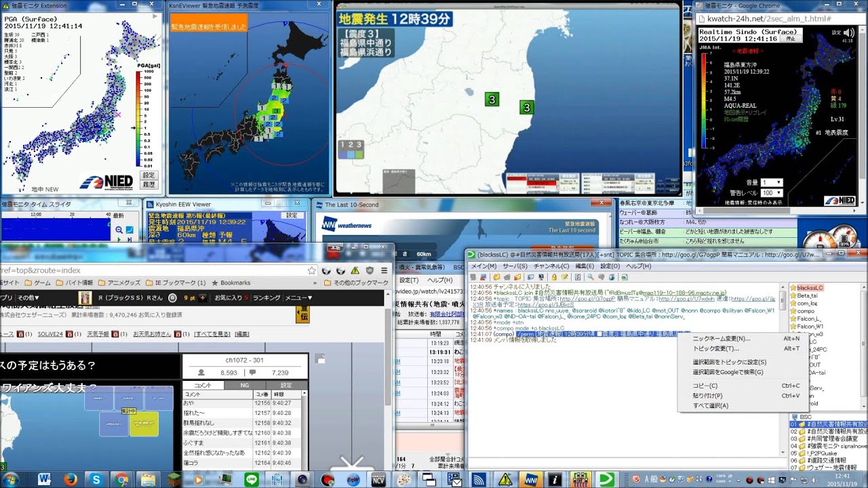The height and width of the screenshot is (488, 868).
Task: Open チャンネル(C) menu in LimeChat
Action: coord(551,266)
